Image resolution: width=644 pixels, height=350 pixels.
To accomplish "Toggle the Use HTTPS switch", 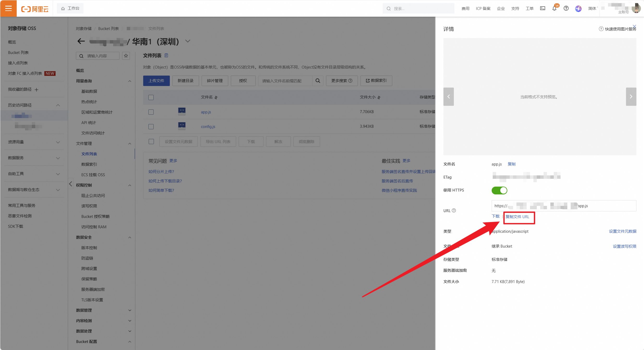I will click(499, 191).
